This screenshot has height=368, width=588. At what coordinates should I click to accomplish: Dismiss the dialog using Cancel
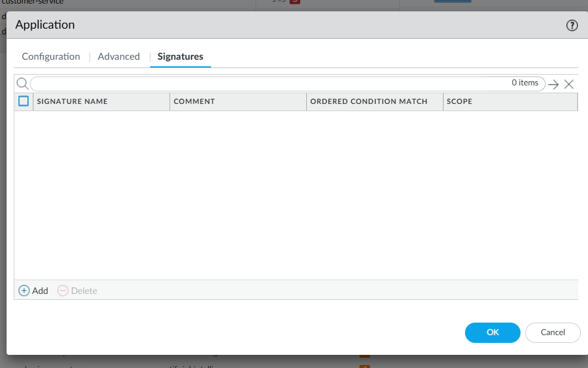(552, 333)
